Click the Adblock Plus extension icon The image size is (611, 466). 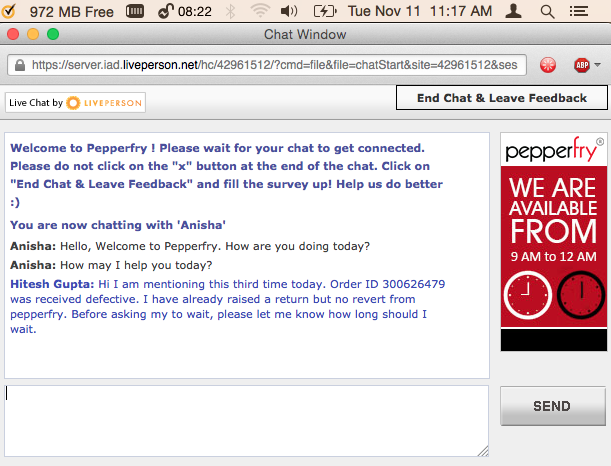[581, 64]
